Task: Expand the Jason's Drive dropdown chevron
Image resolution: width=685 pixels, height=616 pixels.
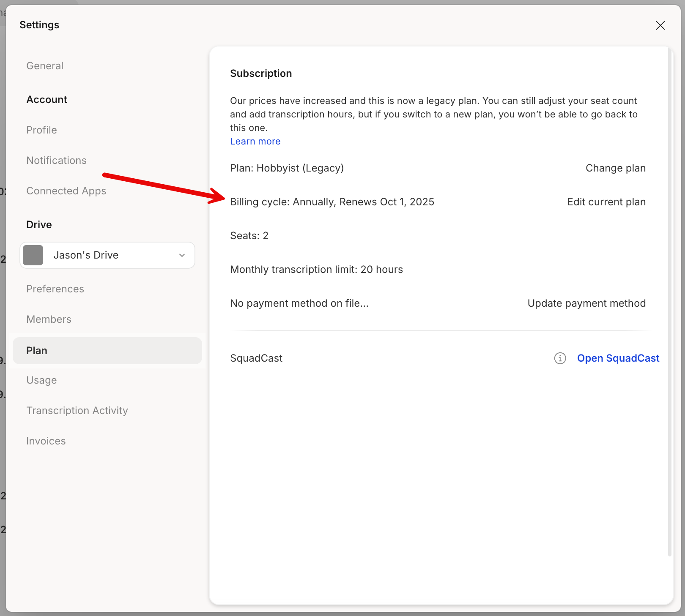Action: point(182,255)
